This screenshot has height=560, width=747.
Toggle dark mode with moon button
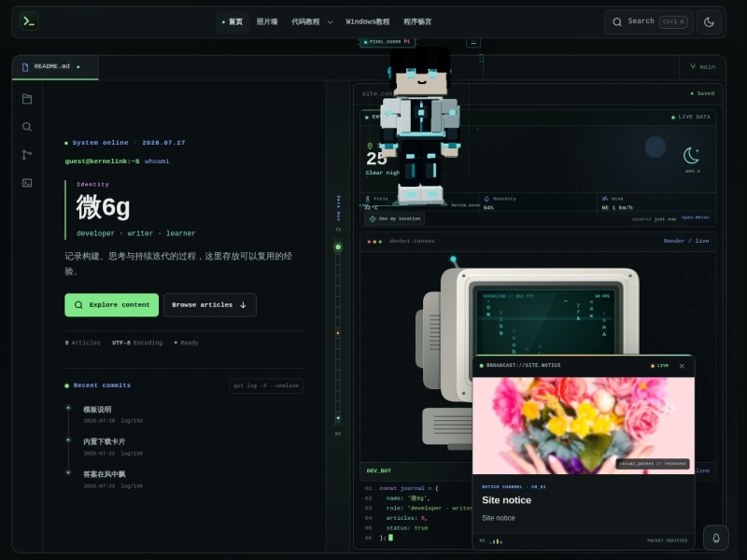(709, 21)
